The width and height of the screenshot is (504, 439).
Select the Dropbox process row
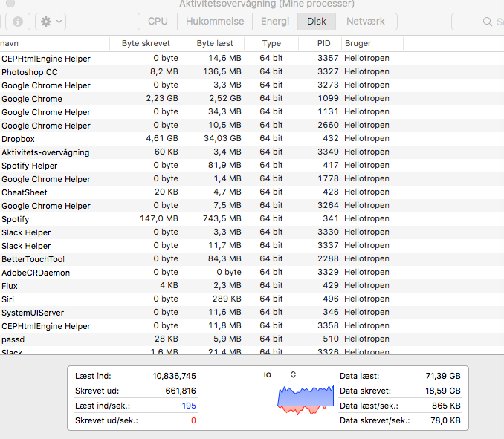(x=252, y=139)
